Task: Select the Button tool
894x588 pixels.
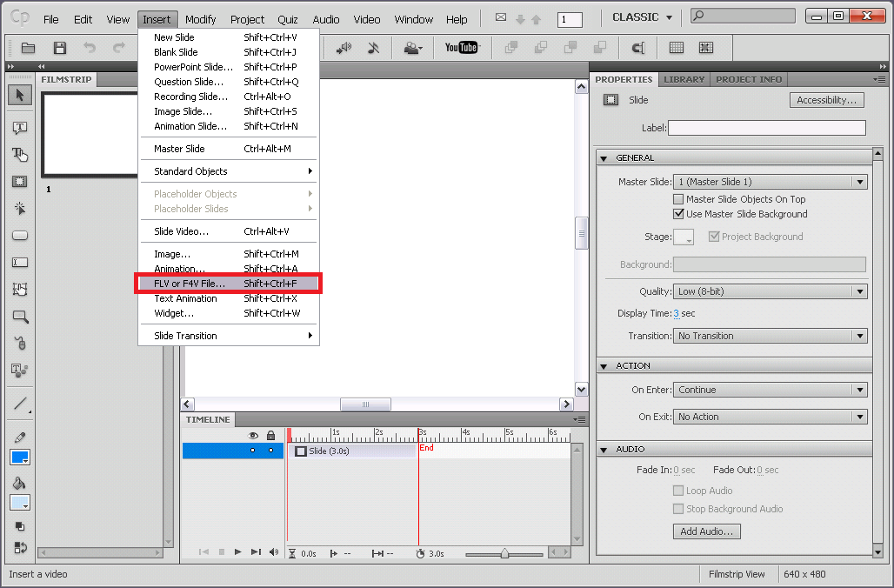Action: point(20,236)
